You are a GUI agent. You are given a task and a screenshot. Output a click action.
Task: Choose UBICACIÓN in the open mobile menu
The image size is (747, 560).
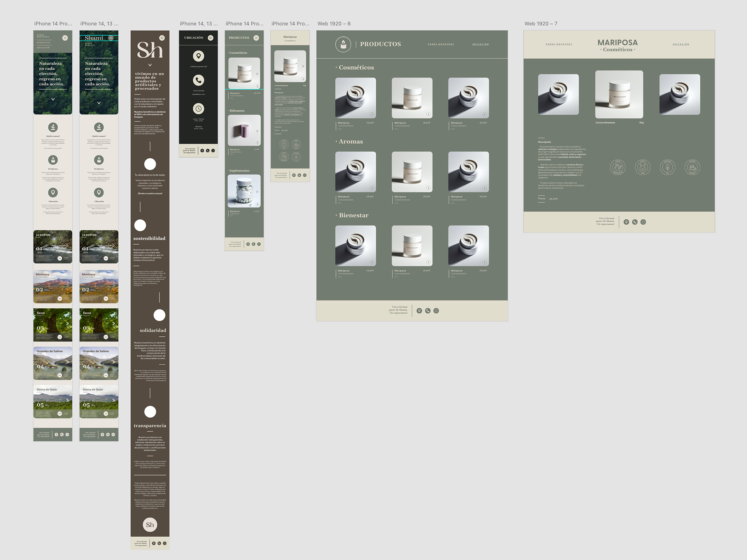(x=43, y=47)
